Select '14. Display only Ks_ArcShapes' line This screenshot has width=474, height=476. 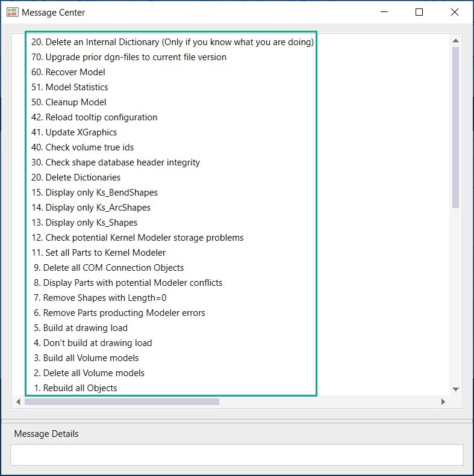click(x=91, y=208)
